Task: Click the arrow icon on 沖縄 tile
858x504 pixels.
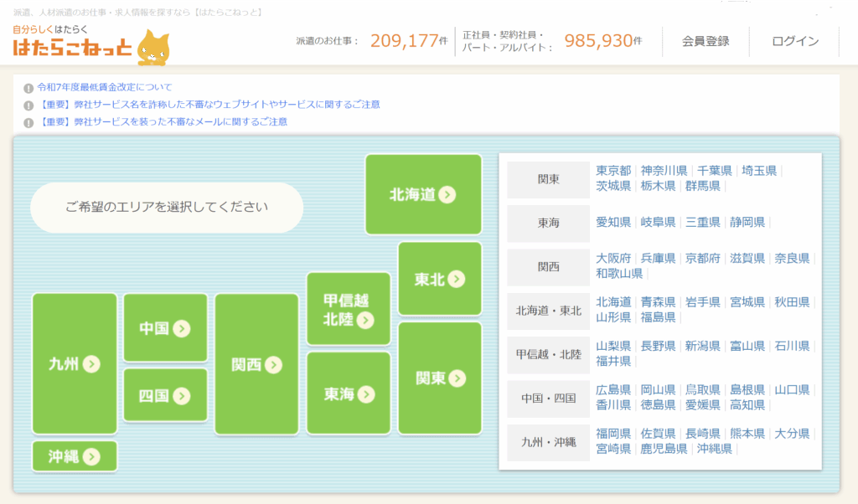Action: coord(91,456)
